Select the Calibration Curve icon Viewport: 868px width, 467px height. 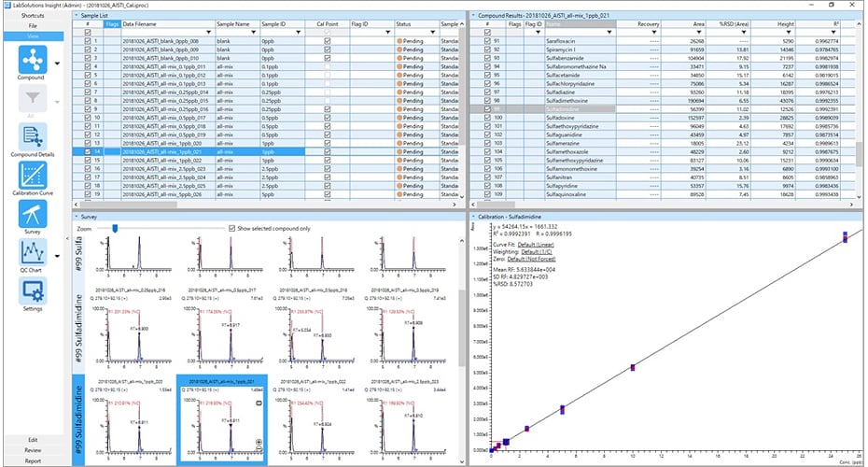click(33, 176)
